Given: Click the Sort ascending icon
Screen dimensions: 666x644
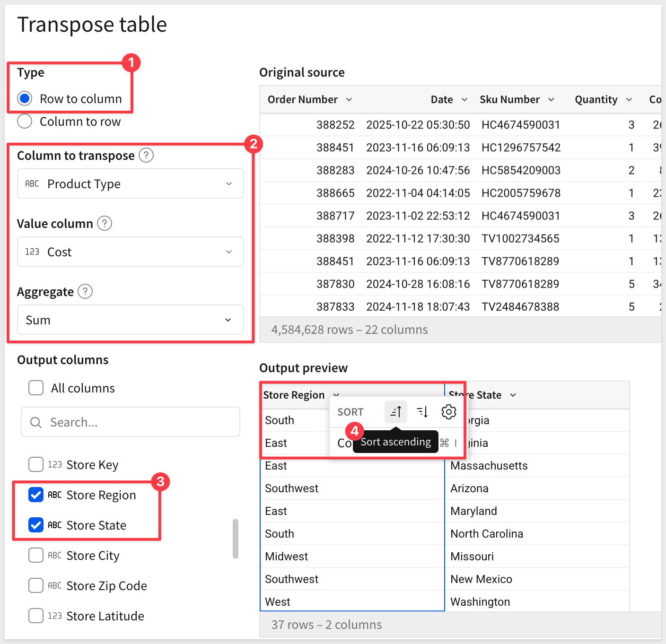Looking at the screenshot, I should (x=396, y=412).
